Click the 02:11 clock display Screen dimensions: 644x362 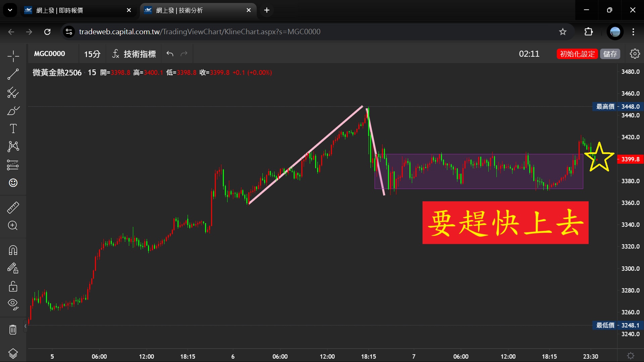[x=529, y=54]
